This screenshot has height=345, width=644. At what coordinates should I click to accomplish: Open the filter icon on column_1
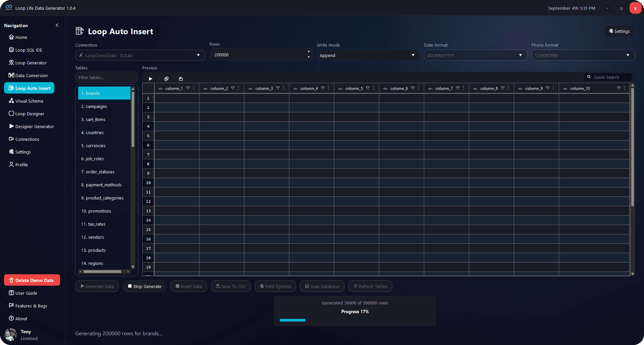coord(188,88)
